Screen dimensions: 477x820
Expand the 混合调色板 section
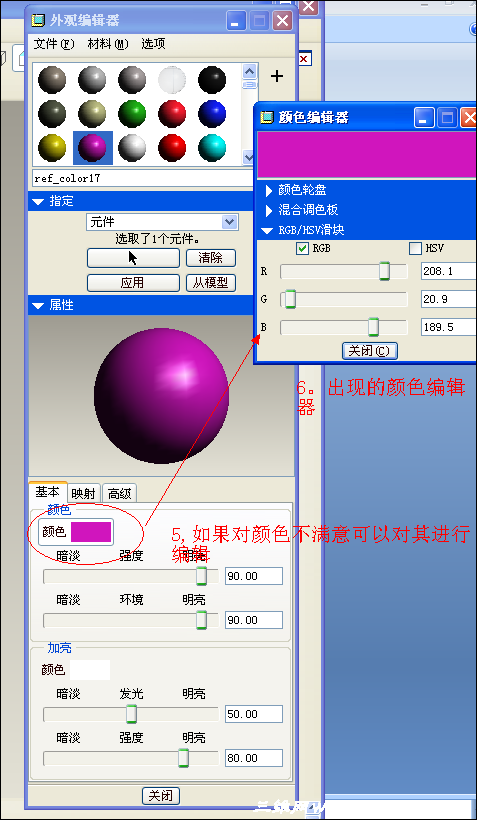[269, 210]
